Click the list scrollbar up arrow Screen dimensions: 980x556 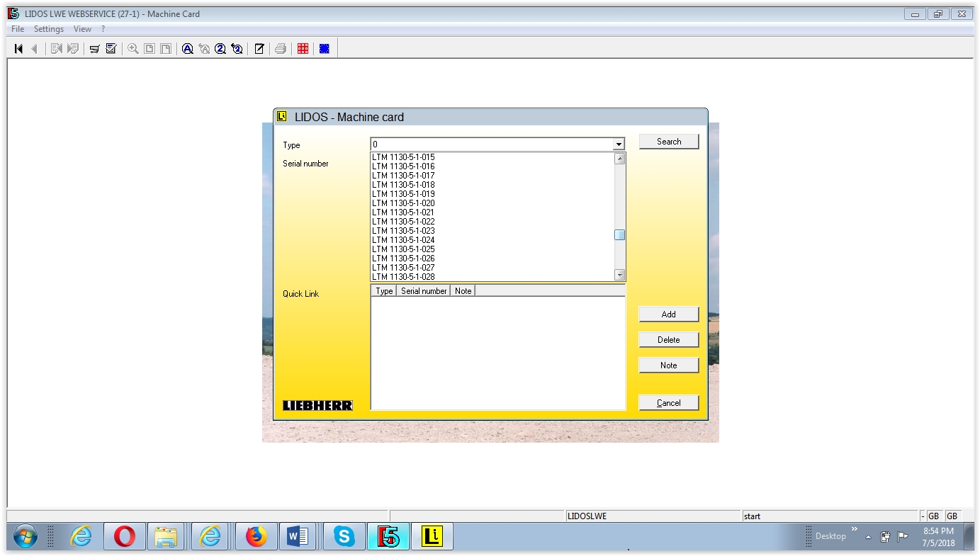[620, 159]
